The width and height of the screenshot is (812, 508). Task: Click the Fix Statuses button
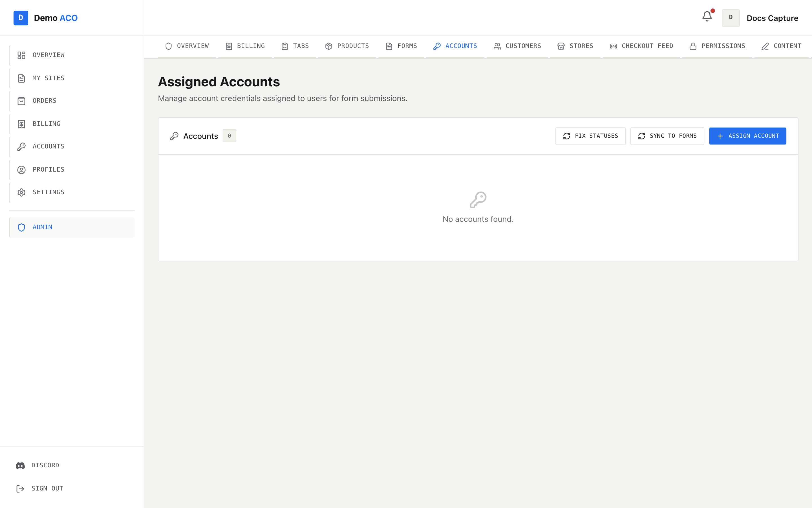pos(591,136)
